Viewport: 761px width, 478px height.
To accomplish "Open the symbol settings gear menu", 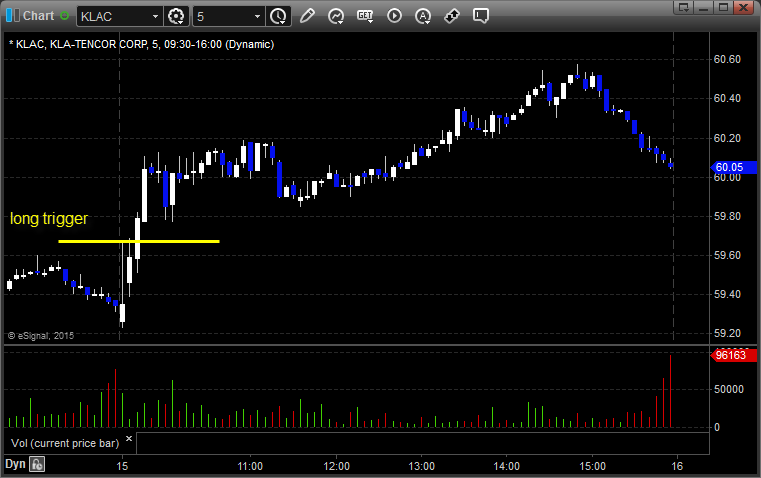I will pyautogui.click(x=176, y=16).
